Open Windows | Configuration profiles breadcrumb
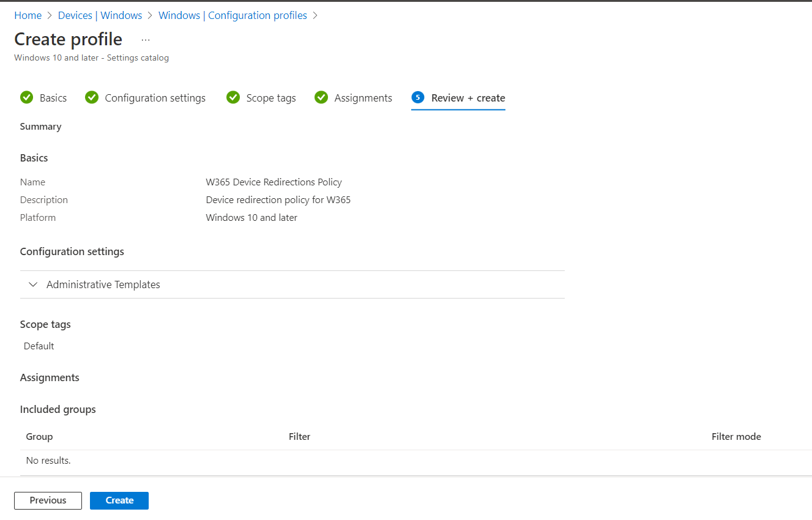Screen dimensions: 812x520 [233, 15]
